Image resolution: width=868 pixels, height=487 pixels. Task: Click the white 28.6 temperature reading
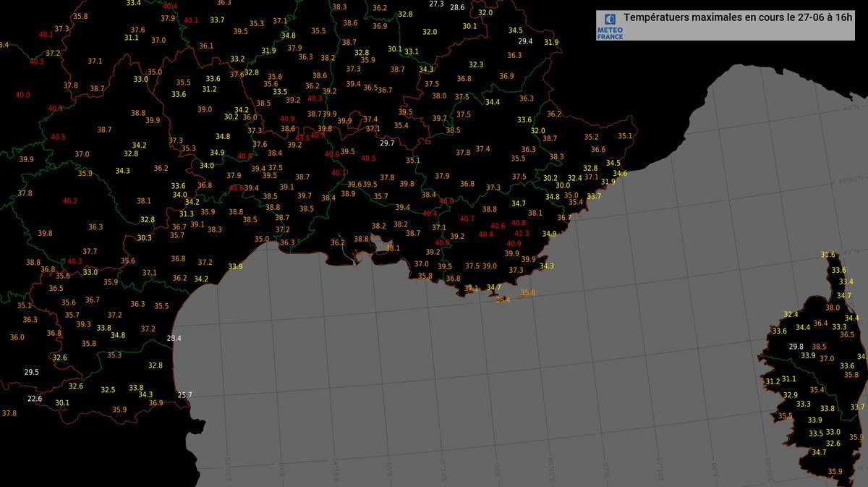tap(457, 7)
